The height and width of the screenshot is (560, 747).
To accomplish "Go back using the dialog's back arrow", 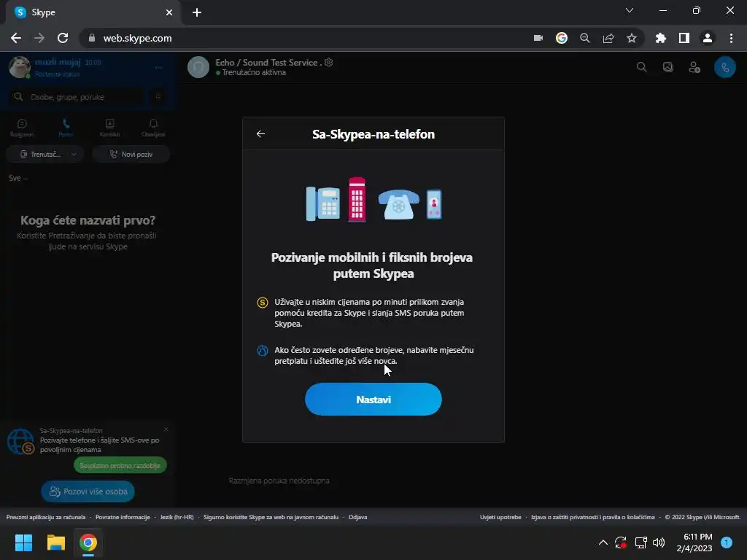I will pos(260,134).
